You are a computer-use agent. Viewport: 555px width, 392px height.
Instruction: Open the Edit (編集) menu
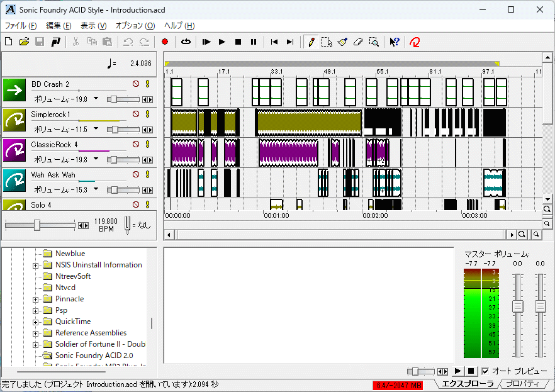pos(59,25)
